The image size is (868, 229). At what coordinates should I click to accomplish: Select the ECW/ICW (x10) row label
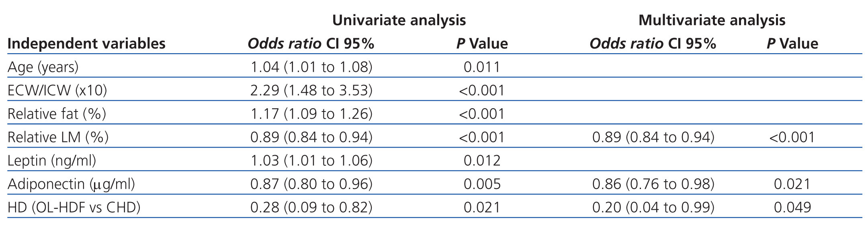pos(57,90)
